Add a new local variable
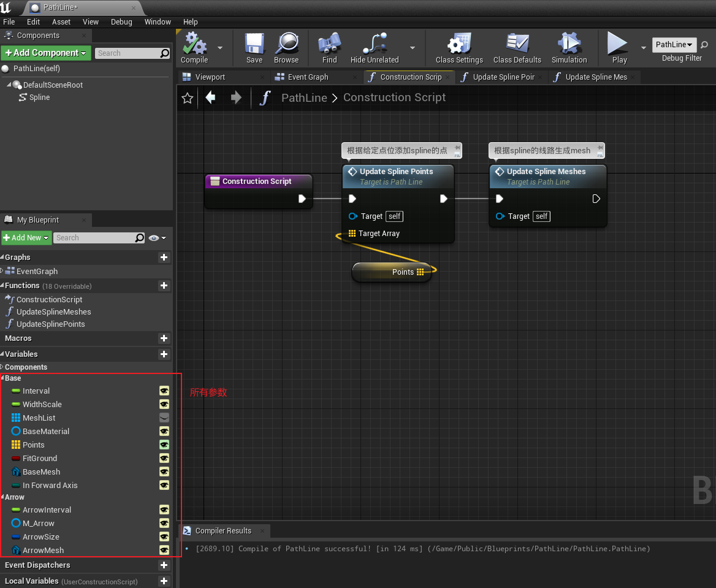Image resolution: width=716 pixels, height=588 pixels. [164, 581]
